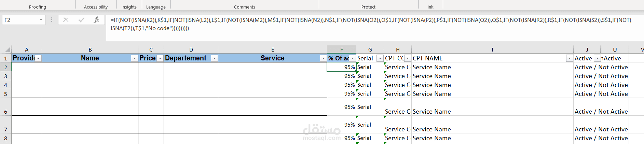Open the CPT NAME column filter dropdown

tap(570, 58)
